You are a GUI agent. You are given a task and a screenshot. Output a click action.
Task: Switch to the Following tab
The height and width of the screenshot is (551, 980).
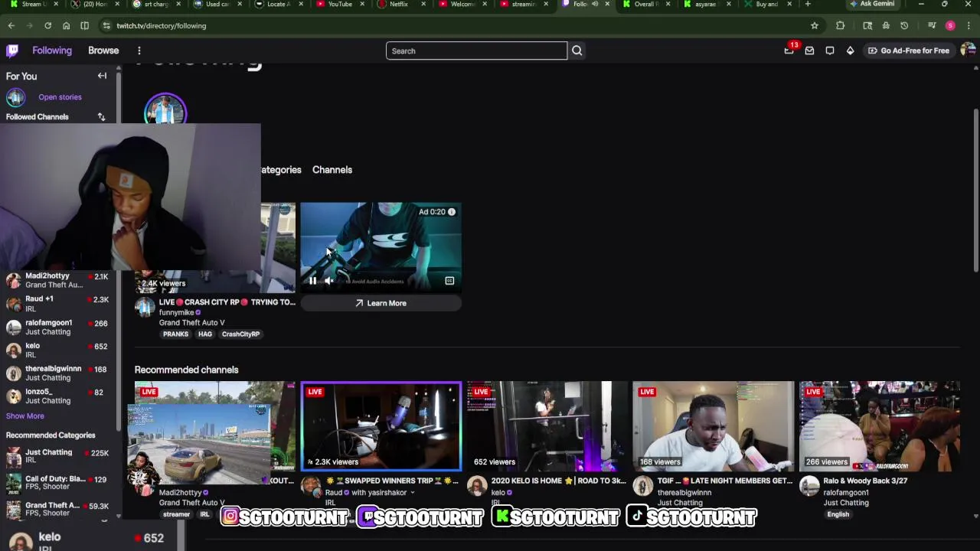pyautogui.click(x=52, y=51)
